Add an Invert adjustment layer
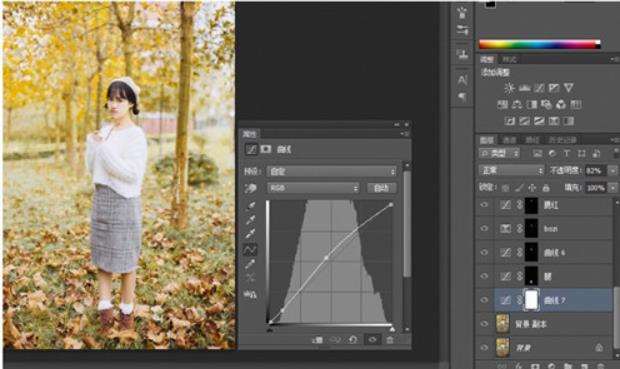Viewport: 620px width, 369px height. [x=509, y=121]
